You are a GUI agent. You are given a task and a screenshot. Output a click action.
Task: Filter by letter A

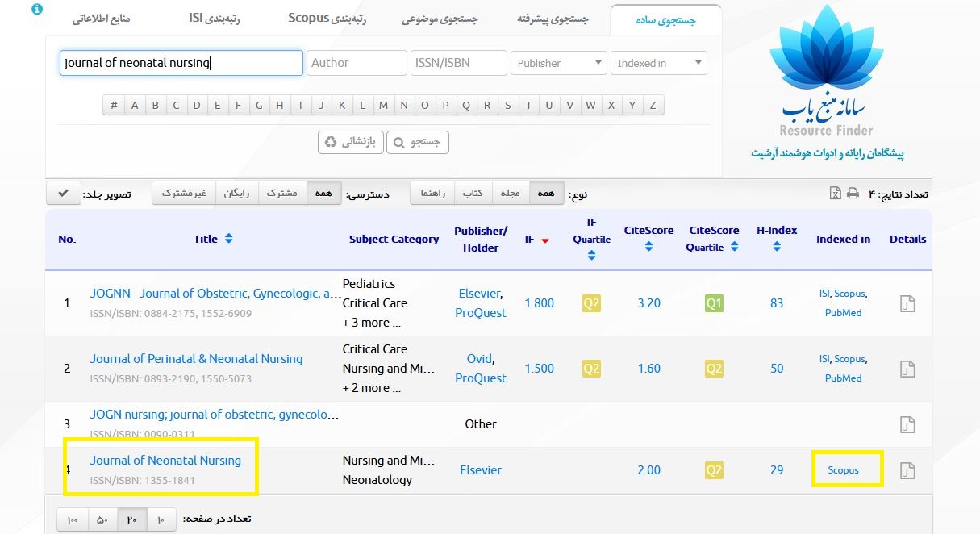point(135,105)
